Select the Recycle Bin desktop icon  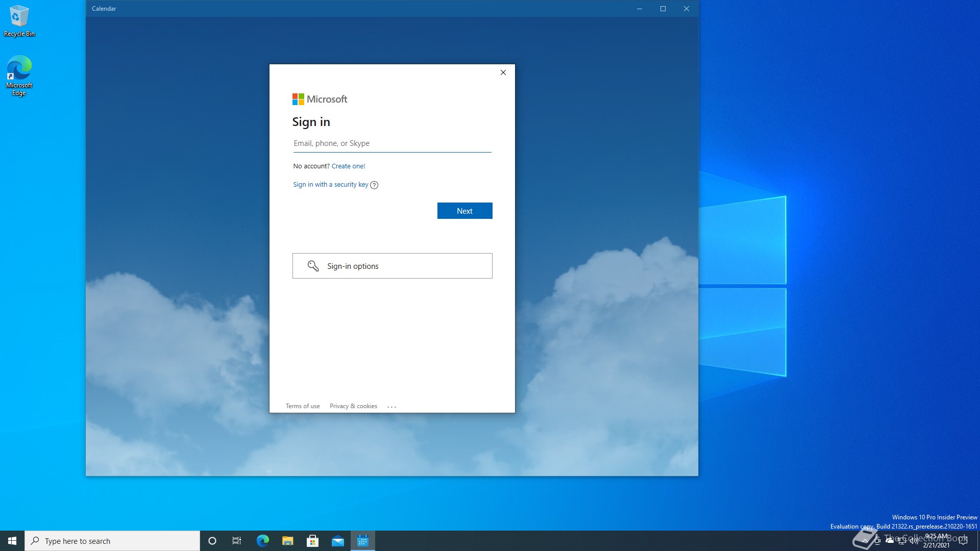pyautogui.click(x=19, y=21)
